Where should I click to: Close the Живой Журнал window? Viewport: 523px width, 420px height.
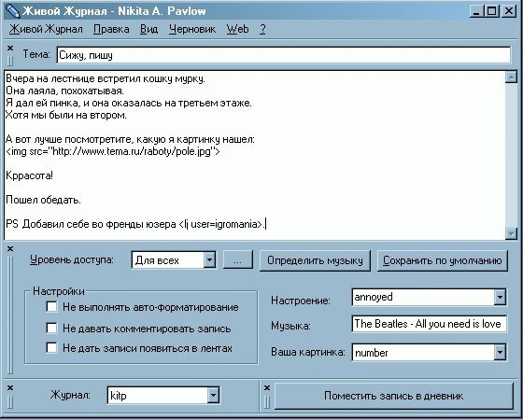pos(509,11)
